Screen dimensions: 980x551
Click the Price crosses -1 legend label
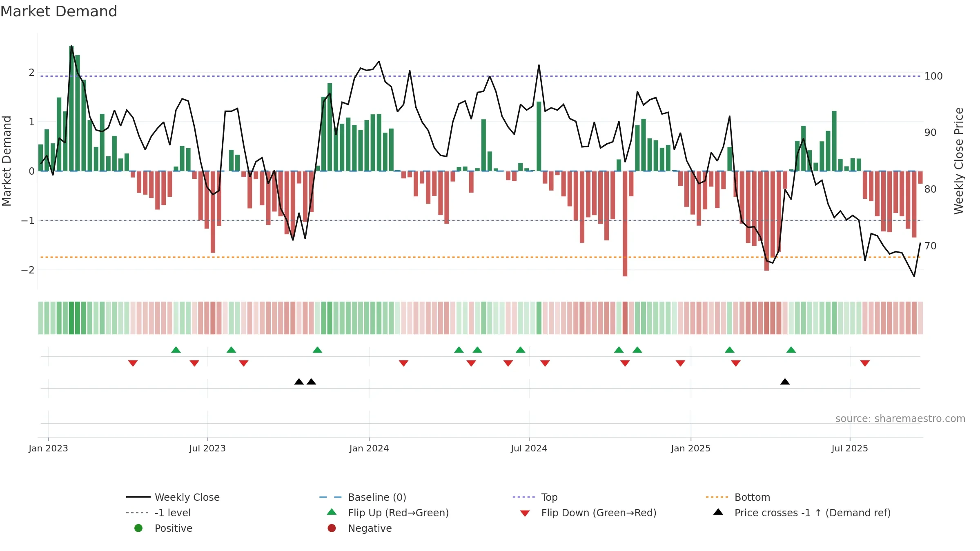813,513
